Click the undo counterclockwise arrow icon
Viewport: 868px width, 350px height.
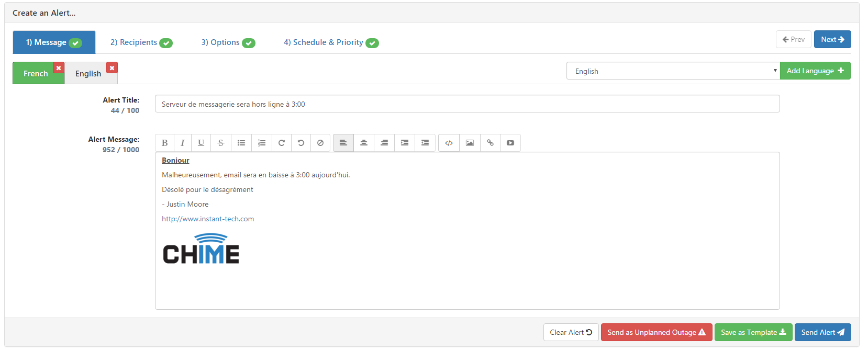coord(301,143)
